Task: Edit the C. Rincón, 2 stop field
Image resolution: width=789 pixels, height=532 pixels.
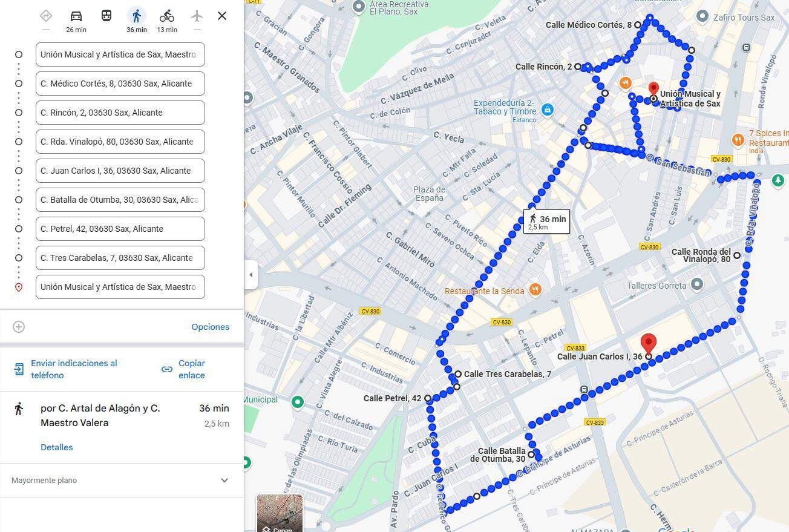Action: click(120, 113)
